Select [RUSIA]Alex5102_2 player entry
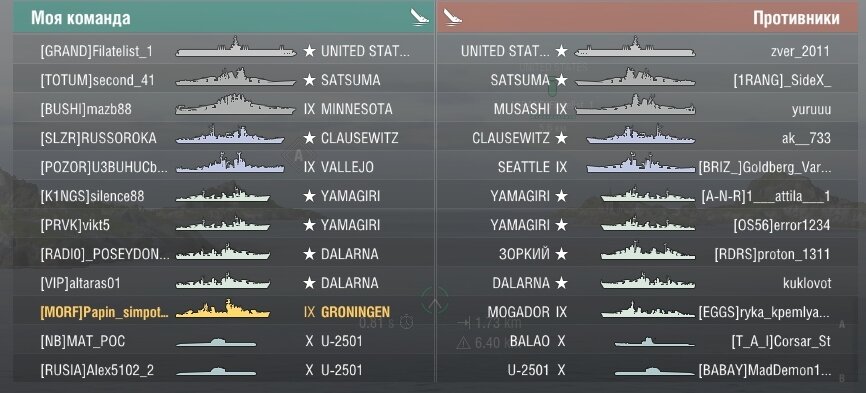Image resolution: width=866 pixels, height=393 pixels. (224, 370)
